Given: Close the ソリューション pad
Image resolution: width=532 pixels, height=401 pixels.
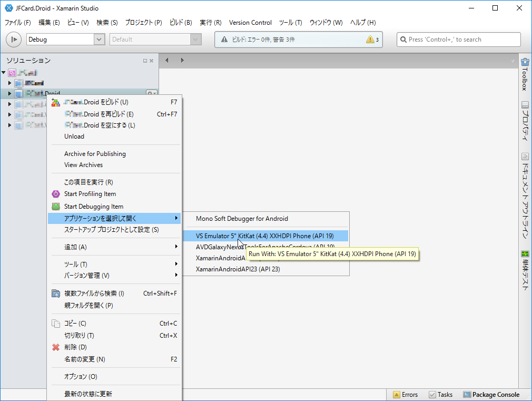Looking at the screenshot, I should tap(151, 61).
